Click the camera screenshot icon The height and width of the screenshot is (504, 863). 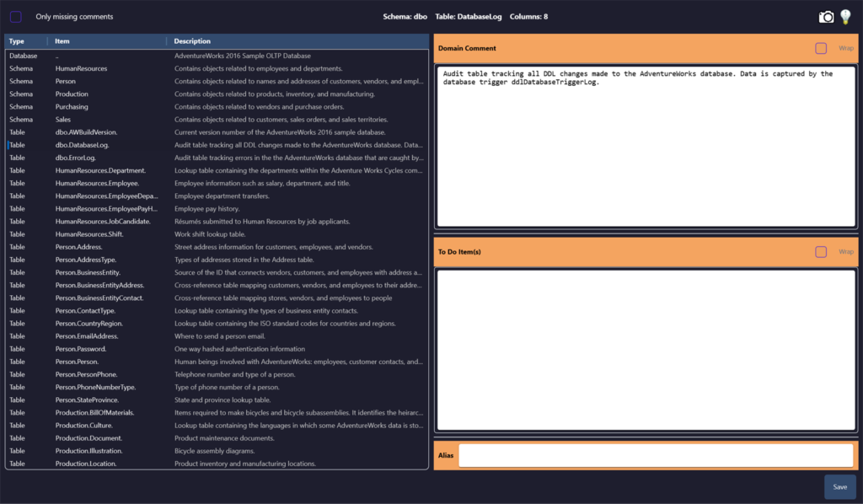pos(826,17)
